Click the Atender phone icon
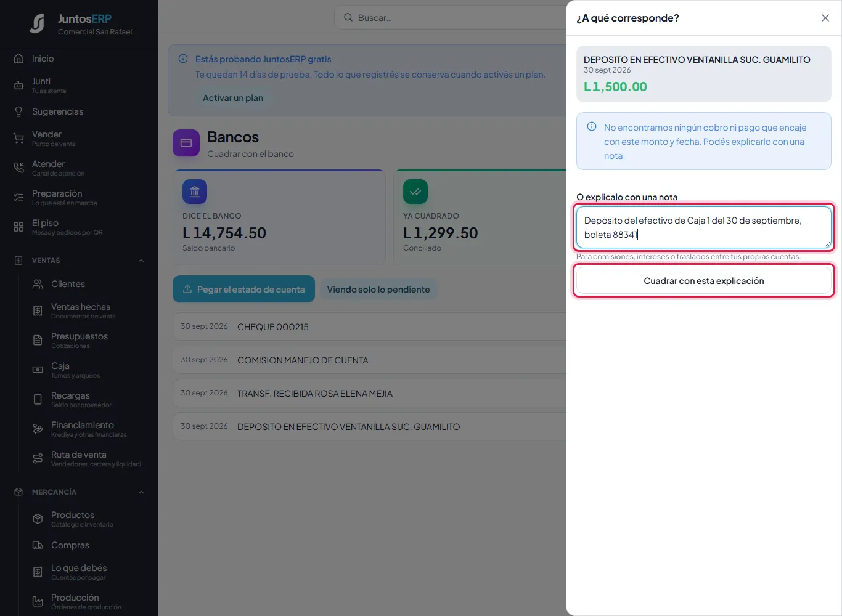Viewport: 842px width, 616px height. 18,168
